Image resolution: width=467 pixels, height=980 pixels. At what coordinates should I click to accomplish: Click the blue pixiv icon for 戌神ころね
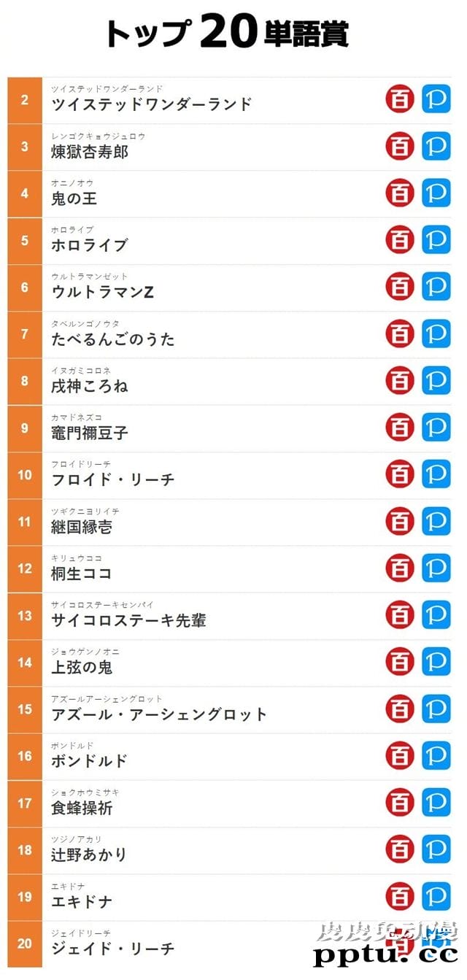436,381
